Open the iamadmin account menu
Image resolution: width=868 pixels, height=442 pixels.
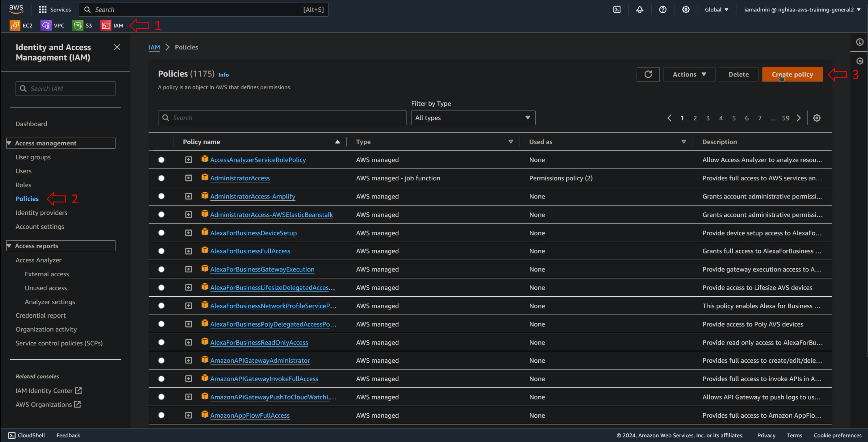coord(802,10)
